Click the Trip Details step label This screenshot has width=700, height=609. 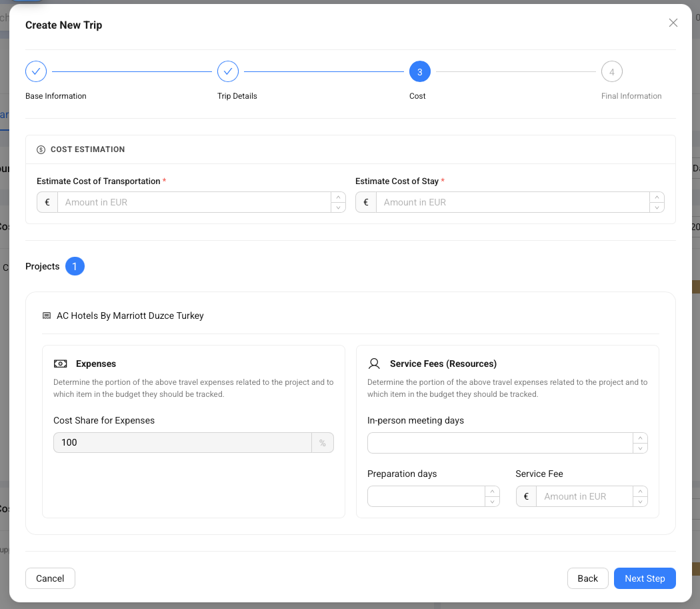pyautogui.click(x=237, y=96)
